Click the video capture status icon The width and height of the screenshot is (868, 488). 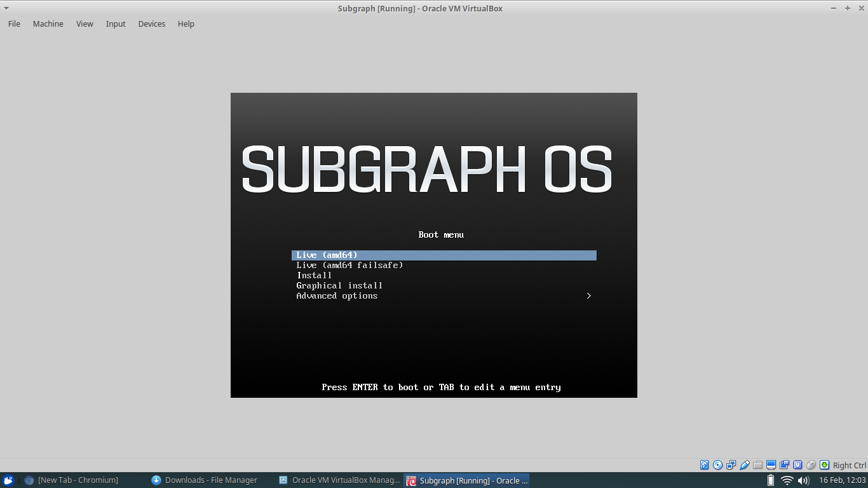[784, 465]
